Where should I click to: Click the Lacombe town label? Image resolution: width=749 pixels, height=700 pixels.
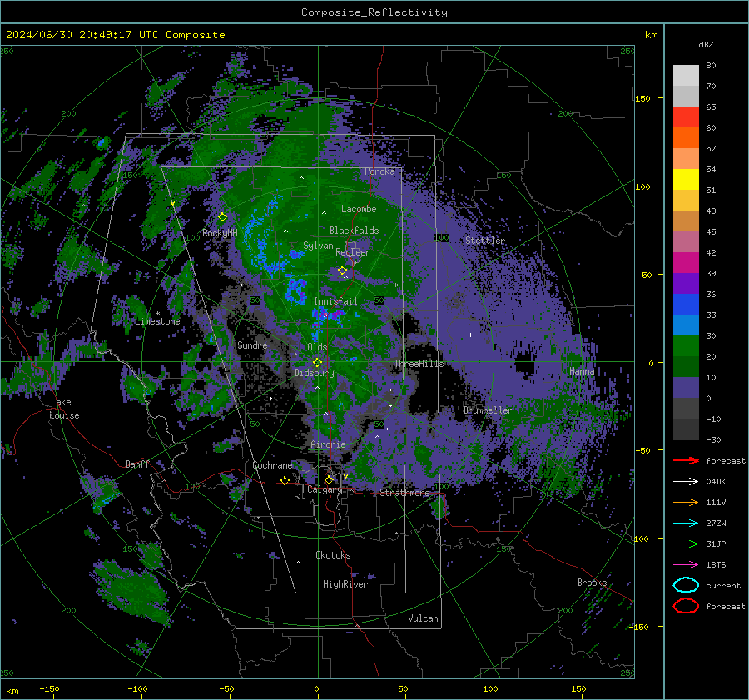pyautogui.click(x=359, y=209)
